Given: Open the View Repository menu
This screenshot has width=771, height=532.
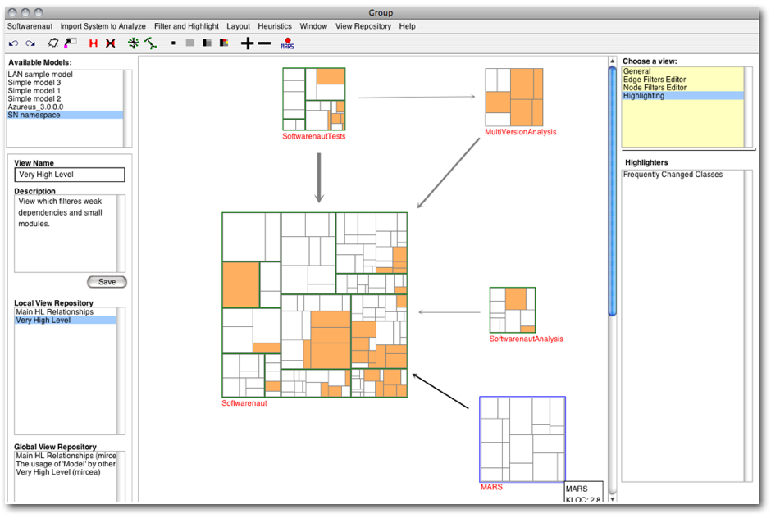Looking at the screenshot, I should [x=363, y=26].
